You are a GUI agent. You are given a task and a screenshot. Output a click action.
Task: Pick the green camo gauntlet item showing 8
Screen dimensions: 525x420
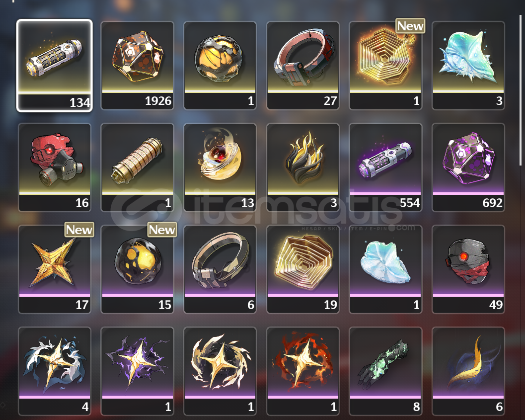pos(385,371)
